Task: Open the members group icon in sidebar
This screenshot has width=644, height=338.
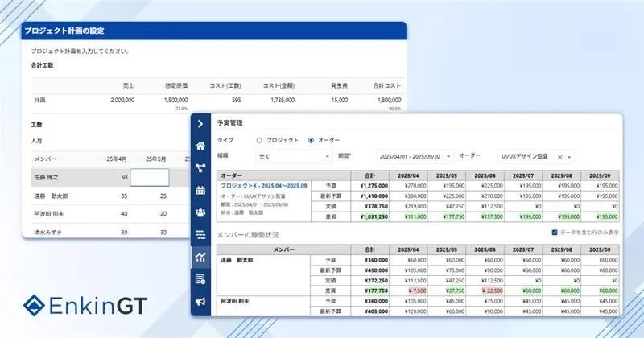Action: 200,212
